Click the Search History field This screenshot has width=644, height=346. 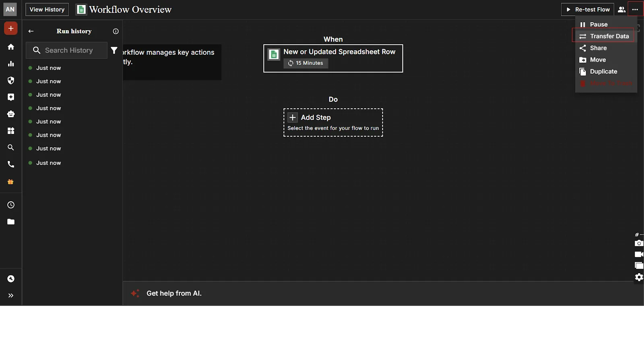pyautogui.click(x=67, y=50)
